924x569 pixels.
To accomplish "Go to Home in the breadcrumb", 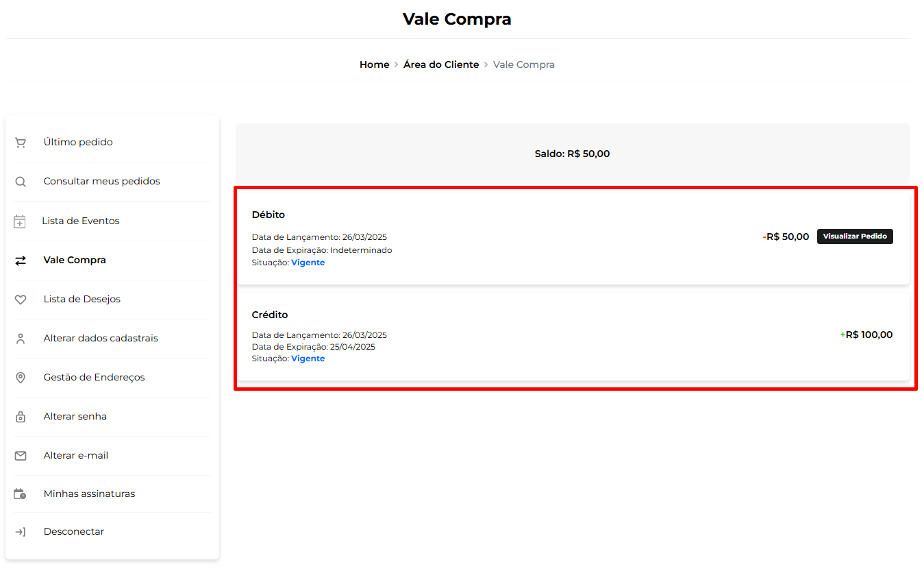I will point(374,64).
